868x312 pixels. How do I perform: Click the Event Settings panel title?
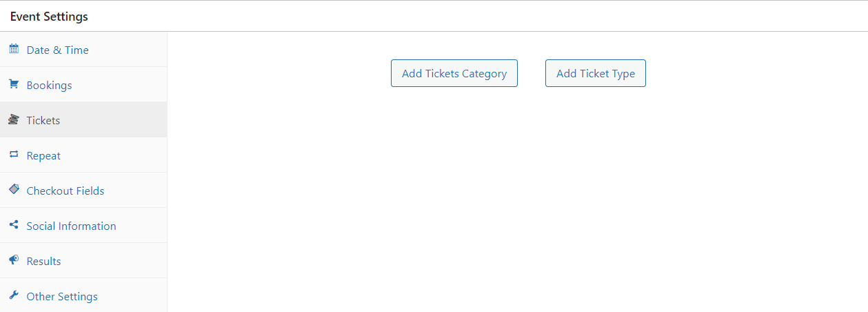[x=49, y=17]
